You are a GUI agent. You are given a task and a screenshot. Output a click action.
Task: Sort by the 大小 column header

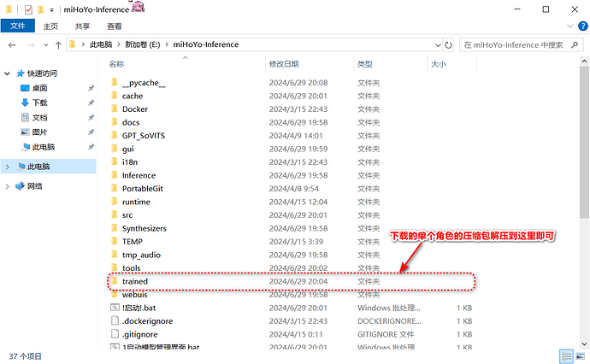tap(439, 64)
